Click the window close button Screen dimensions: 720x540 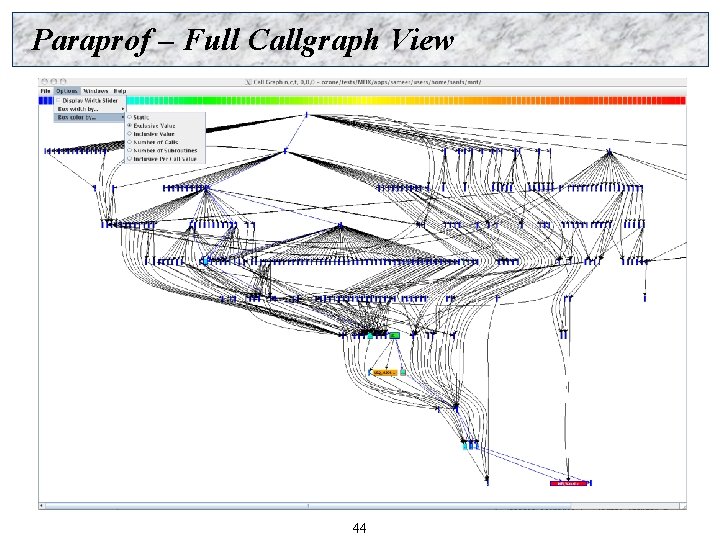[x=45, y=81]
